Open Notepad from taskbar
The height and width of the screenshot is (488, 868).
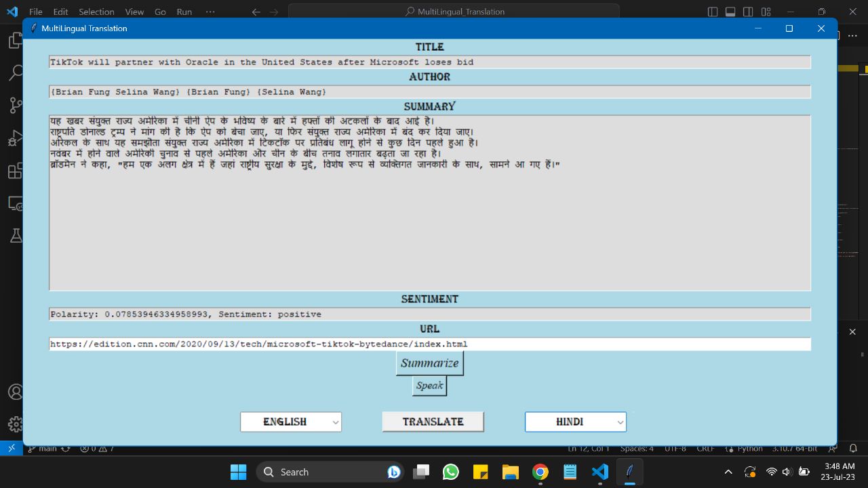tap(570, 472)
